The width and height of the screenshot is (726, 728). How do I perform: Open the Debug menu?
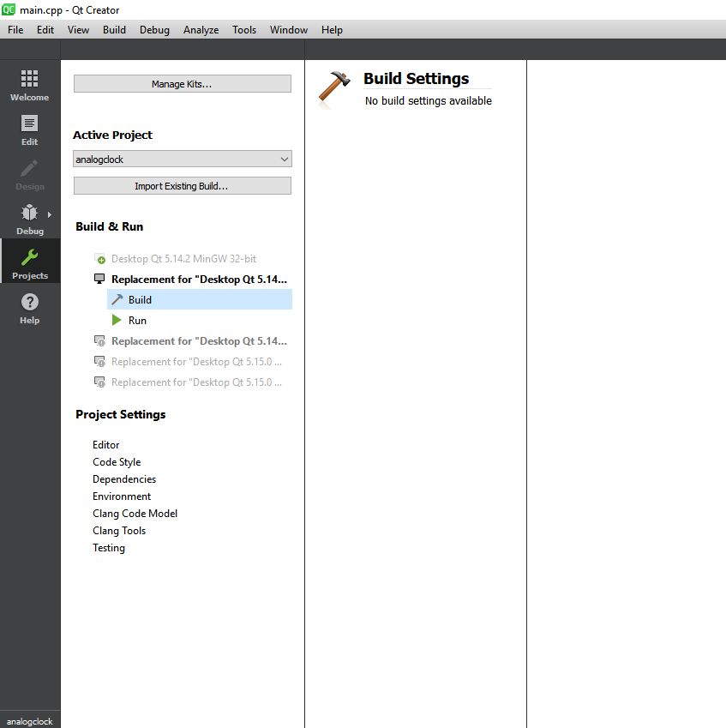tap(154, 30)
